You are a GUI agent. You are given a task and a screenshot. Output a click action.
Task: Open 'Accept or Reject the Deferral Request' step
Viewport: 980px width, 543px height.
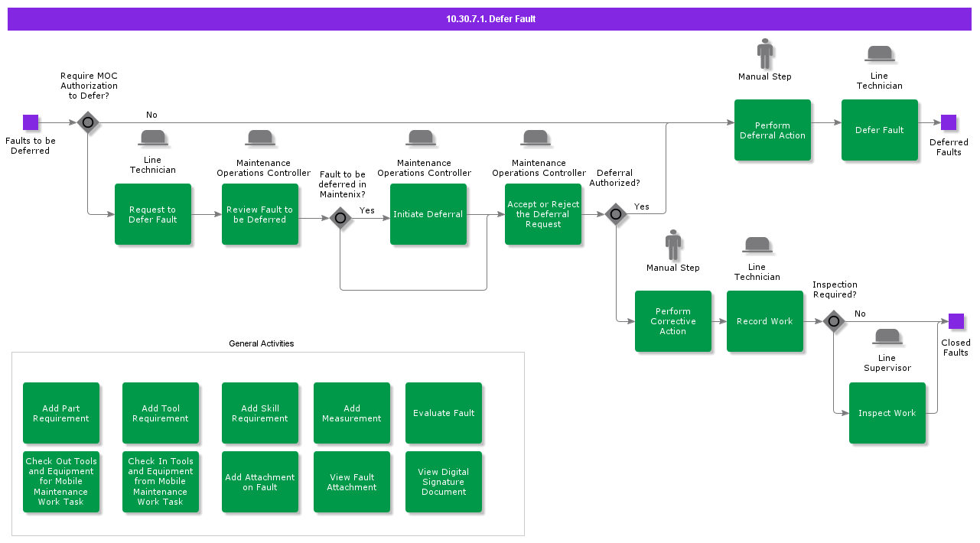tap(543, 214)
